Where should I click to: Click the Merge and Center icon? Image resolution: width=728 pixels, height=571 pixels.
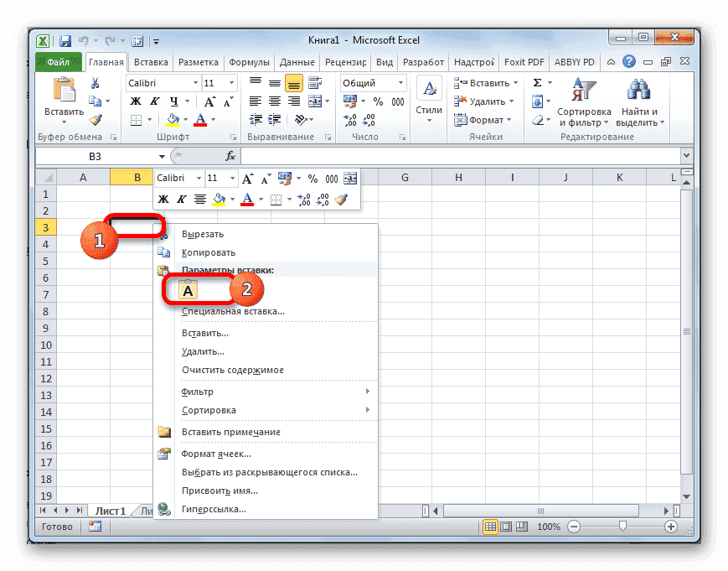[x=317, y=101]
